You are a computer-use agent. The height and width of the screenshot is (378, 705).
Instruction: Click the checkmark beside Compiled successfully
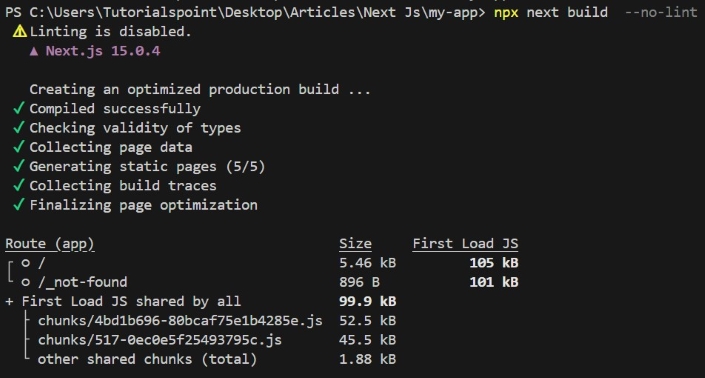point(18,108)
